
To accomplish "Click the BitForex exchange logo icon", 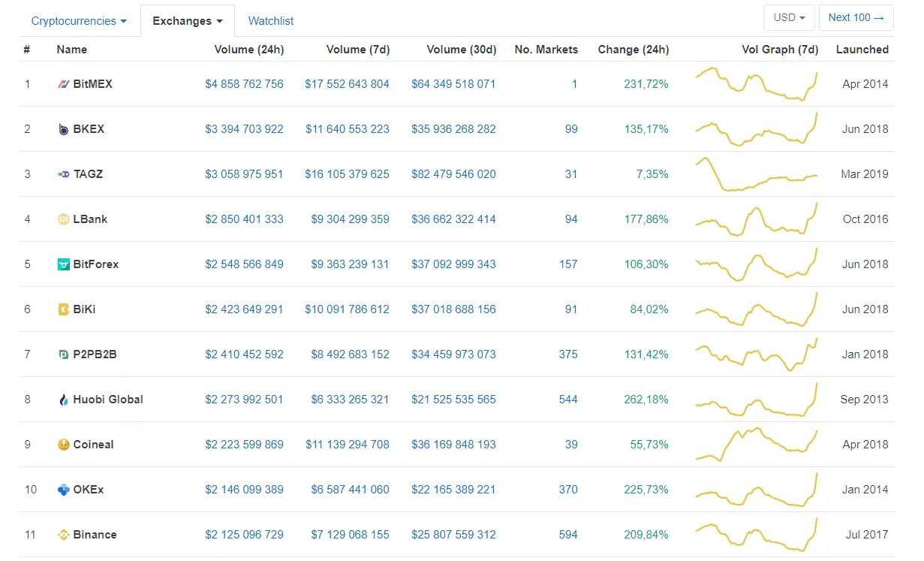I will [64, 264].
